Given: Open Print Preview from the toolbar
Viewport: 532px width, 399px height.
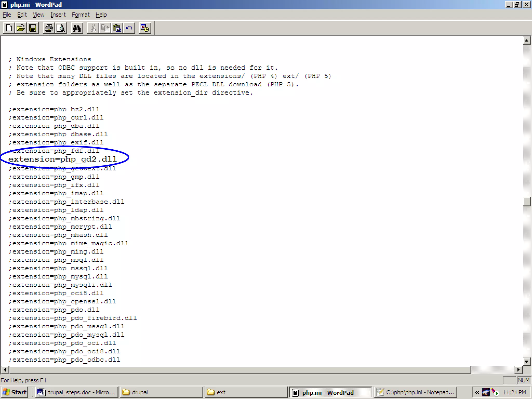Looking at the screenshot, I should pos(61,28).
